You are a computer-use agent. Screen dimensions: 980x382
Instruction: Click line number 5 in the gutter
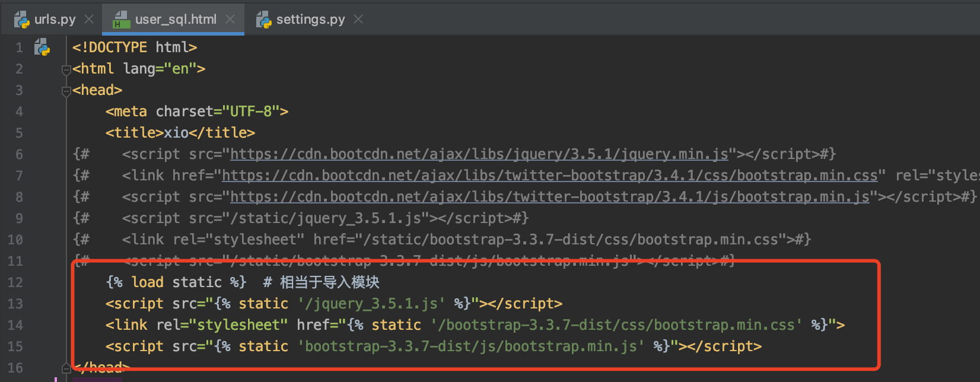pos(19,133)
